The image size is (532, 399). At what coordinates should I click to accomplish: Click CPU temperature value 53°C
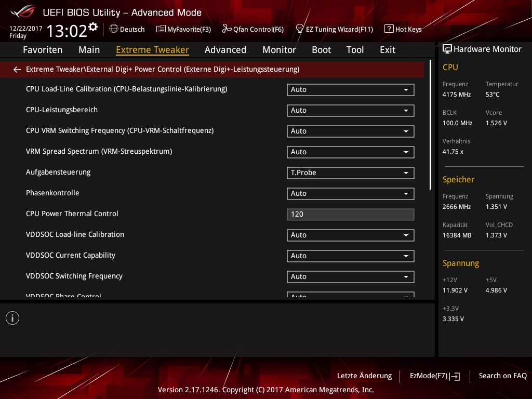point(493,95)
